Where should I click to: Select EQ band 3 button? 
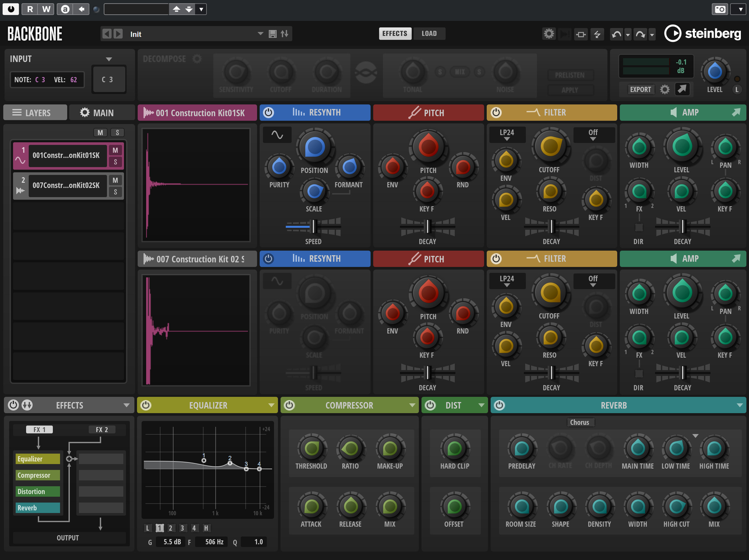pos(182,528)
